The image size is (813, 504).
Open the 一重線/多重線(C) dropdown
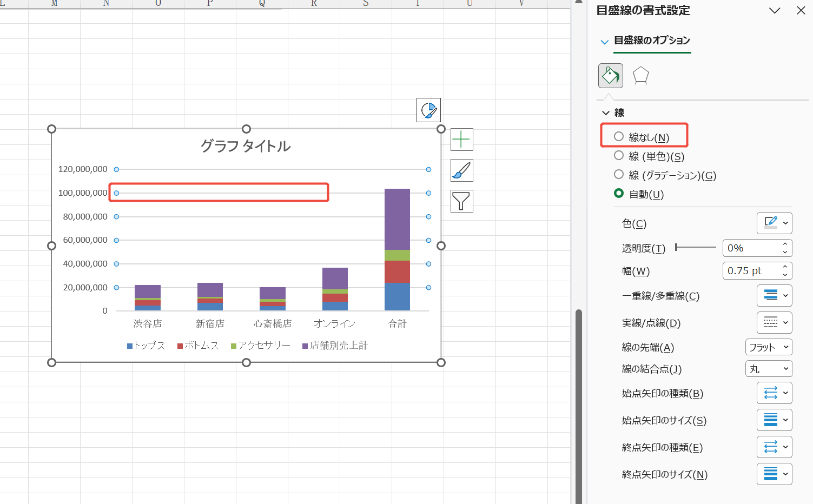[x=774, y=295]
